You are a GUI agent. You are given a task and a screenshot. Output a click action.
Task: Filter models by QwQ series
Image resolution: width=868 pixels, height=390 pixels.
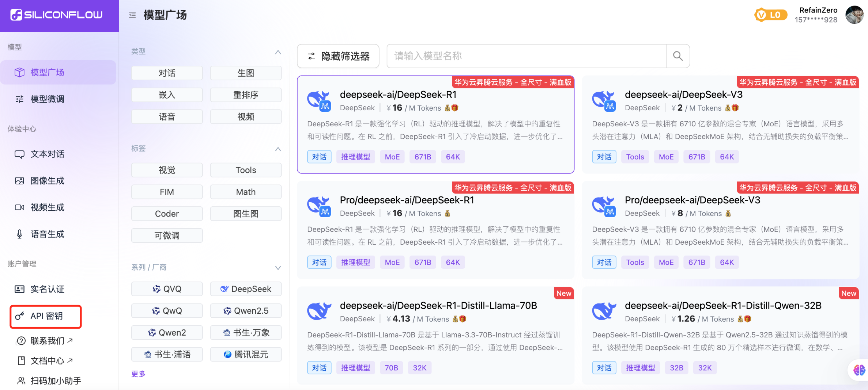(167, 311)
